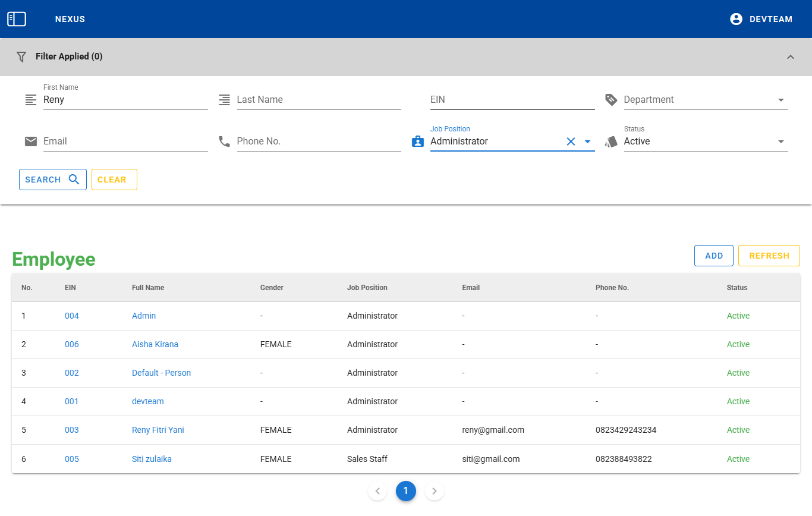This screenshot has height=516, width=812.
Task: Add a new employee
Action: [714, 256]
